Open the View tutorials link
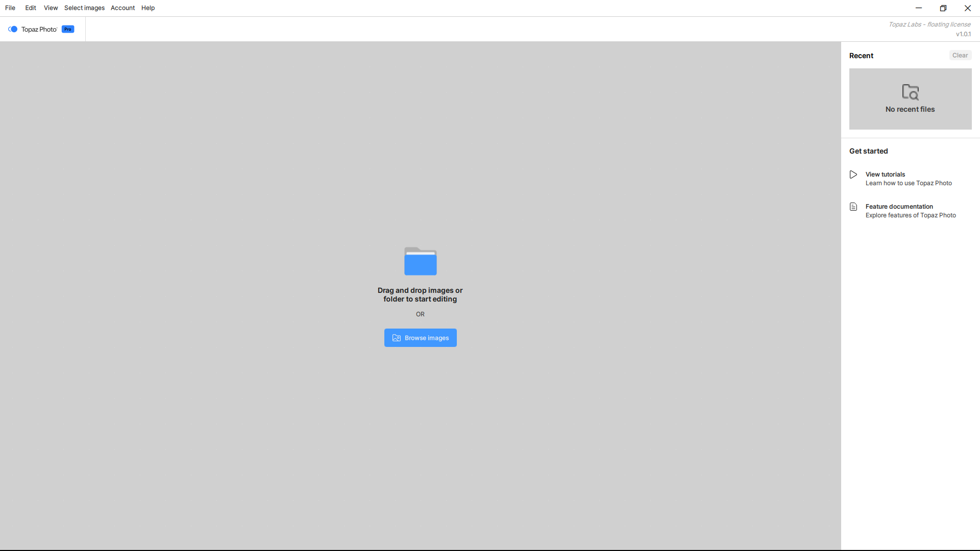Screen dimensions: 980x551 point(885,174)
